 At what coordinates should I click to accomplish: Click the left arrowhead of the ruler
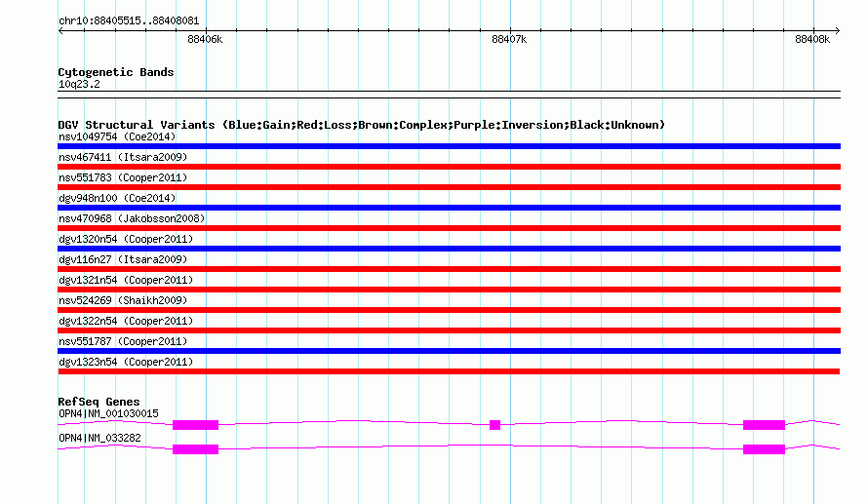(60, 30)
